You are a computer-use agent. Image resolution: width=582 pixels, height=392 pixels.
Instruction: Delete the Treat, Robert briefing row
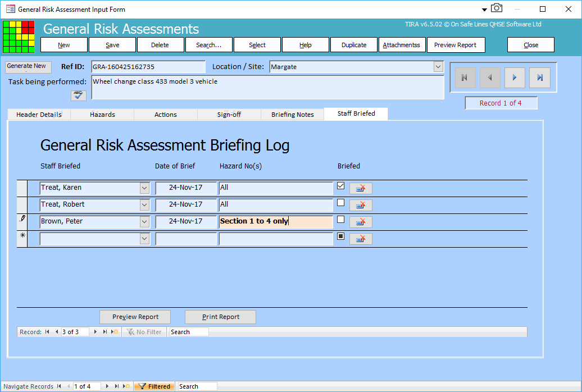click(x=361, y=206)
